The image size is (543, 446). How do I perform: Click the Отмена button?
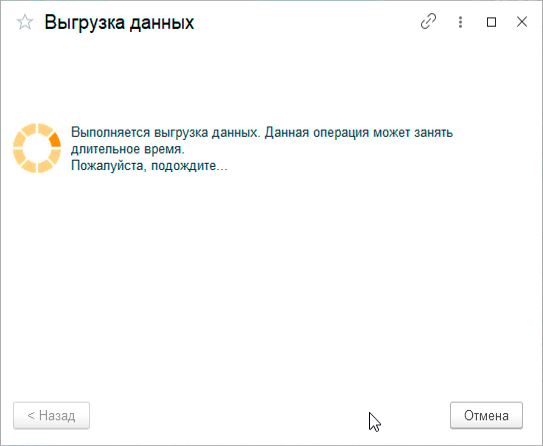pyautogui.click(x=486, y=416)
